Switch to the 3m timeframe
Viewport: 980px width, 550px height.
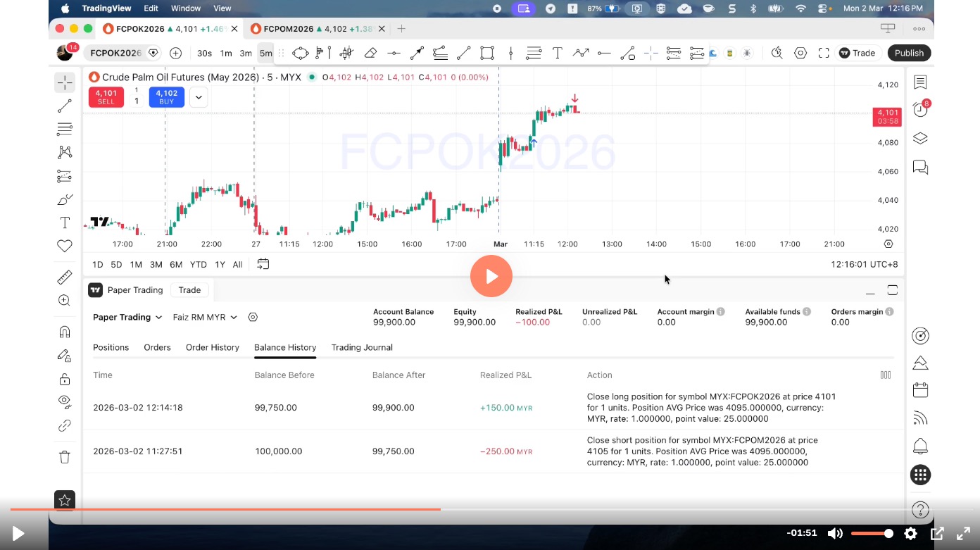[246, 53]
